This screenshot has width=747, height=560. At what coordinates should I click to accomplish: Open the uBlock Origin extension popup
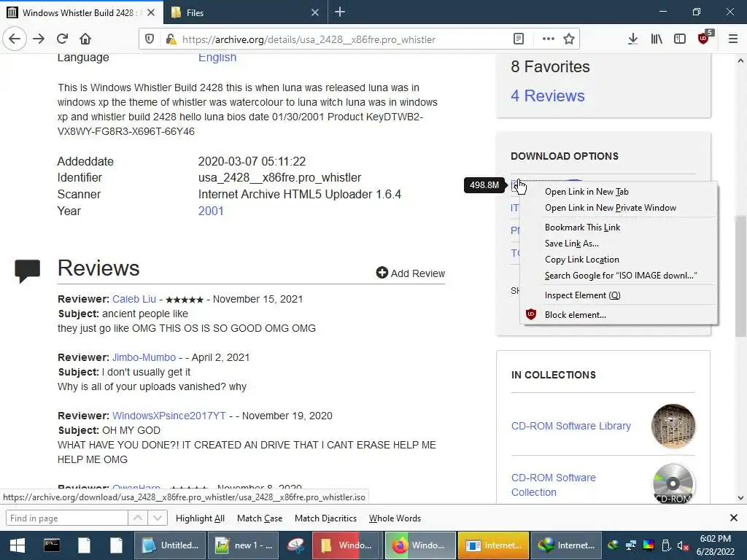click(704, 38)
